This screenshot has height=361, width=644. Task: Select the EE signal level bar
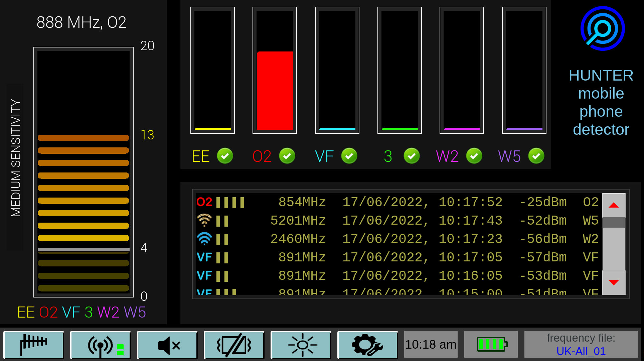(x=212, y=70)
